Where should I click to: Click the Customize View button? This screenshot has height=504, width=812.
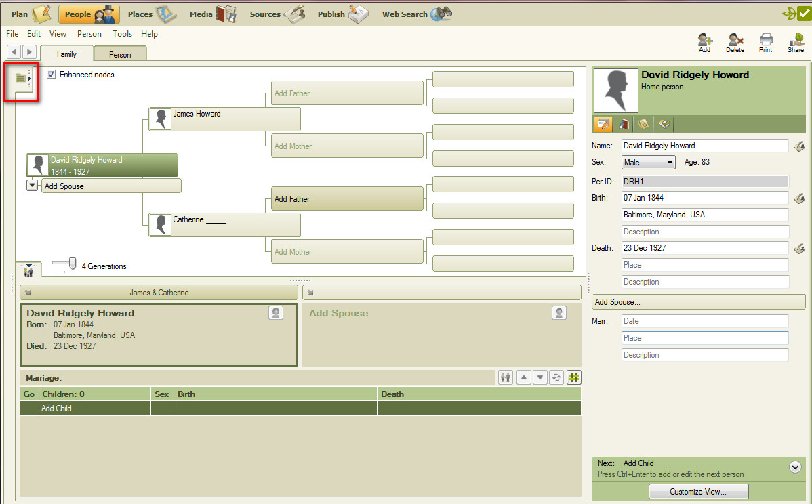point(698,491)
